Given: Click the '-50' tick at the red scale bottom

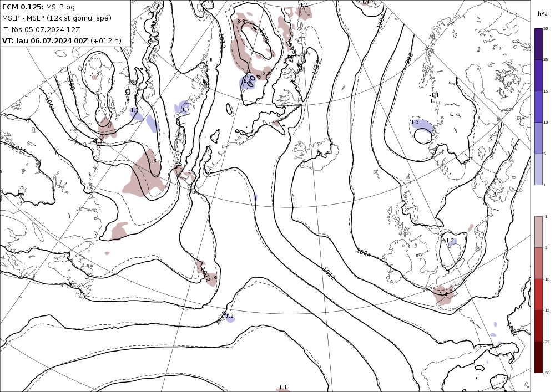Looking at the screenshot, I should 547,373.
